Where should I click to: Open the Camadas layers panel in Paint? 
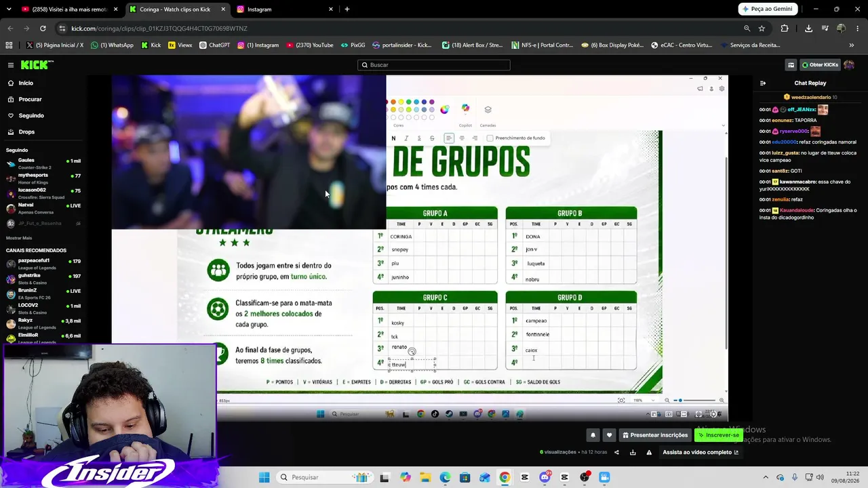pos(488,109)
